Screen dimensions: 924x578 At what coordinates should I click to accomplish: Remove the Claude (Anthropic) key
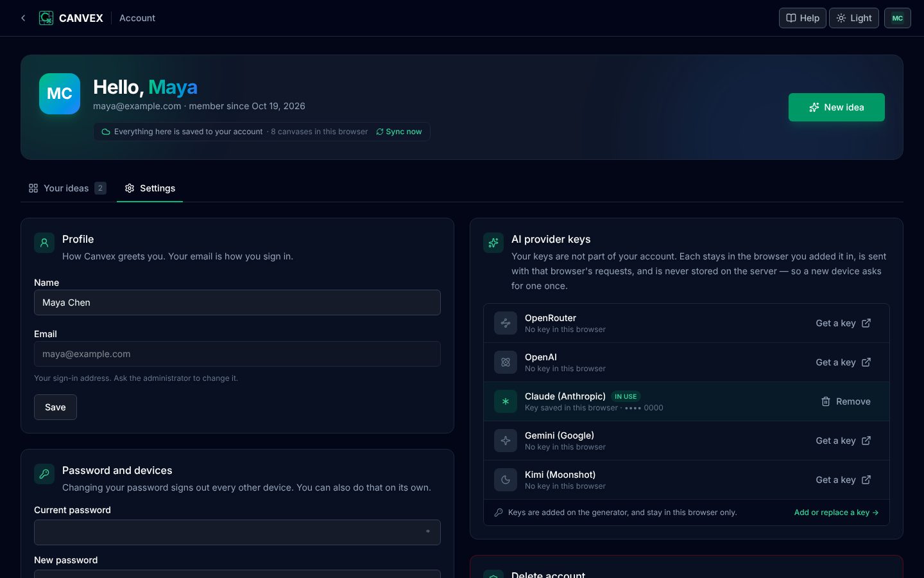tap(846, 401)
